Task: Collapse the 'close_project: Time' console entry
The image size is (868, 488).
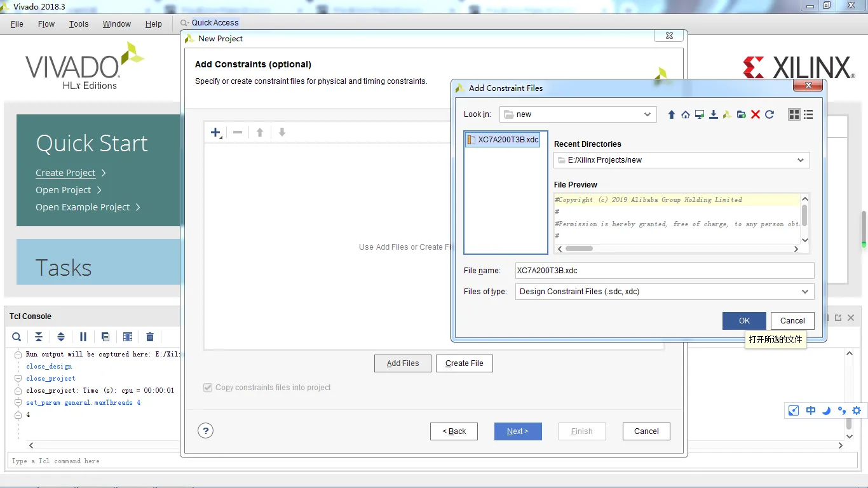Action: 18,391
